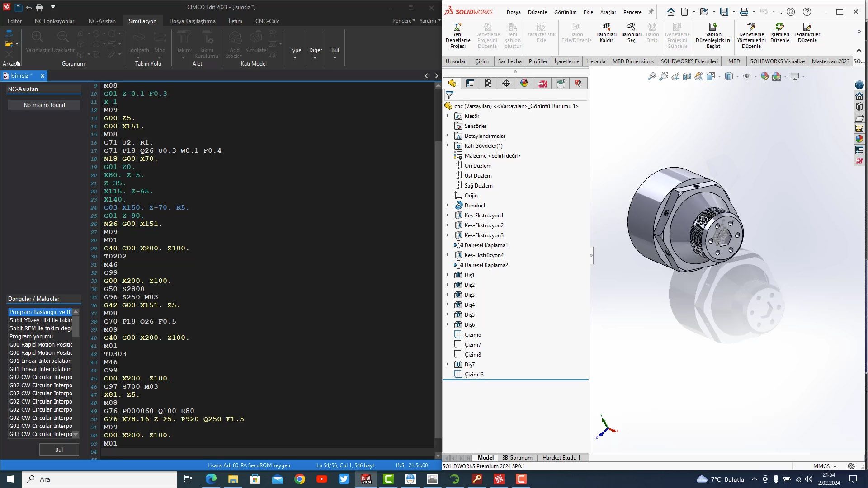Click Zoom to Area magnifier icon
Image resolution: width=868 pixels, height=488 pixels.
click(x=663, y=76)
